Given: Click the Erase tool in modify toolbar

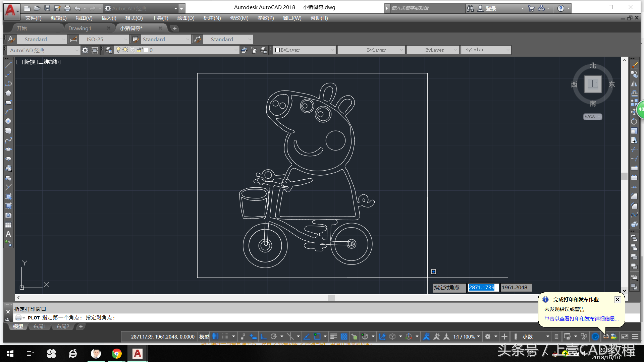Looking at the screenshot, I should (634, 65).
